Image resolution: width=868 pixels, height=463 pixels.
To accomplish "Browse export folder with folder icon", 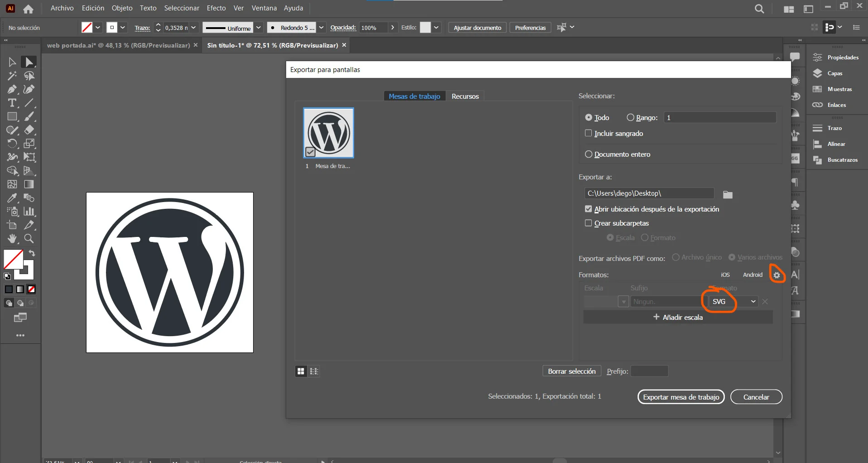I will coord(728,194).
